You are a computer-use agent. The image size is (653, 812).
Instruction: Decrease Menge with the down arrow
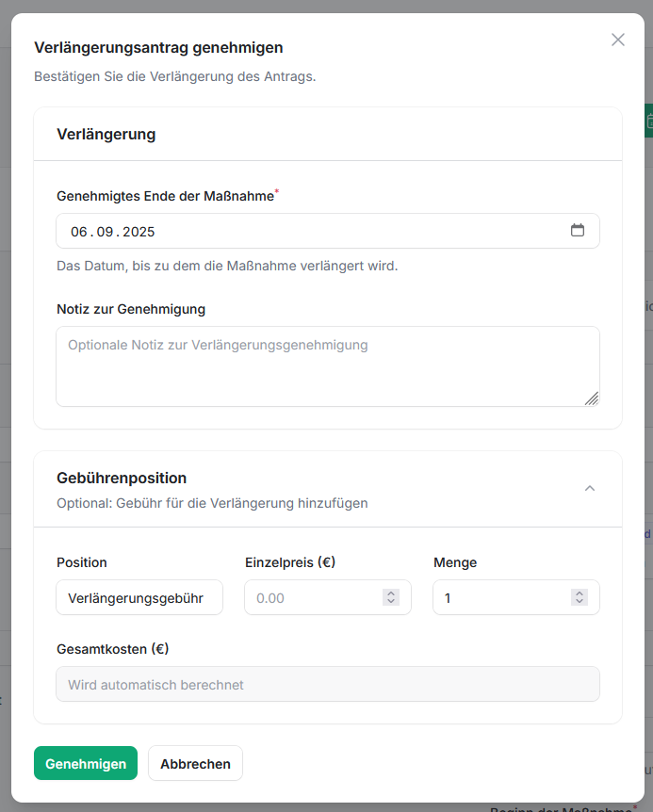(580, 602)
